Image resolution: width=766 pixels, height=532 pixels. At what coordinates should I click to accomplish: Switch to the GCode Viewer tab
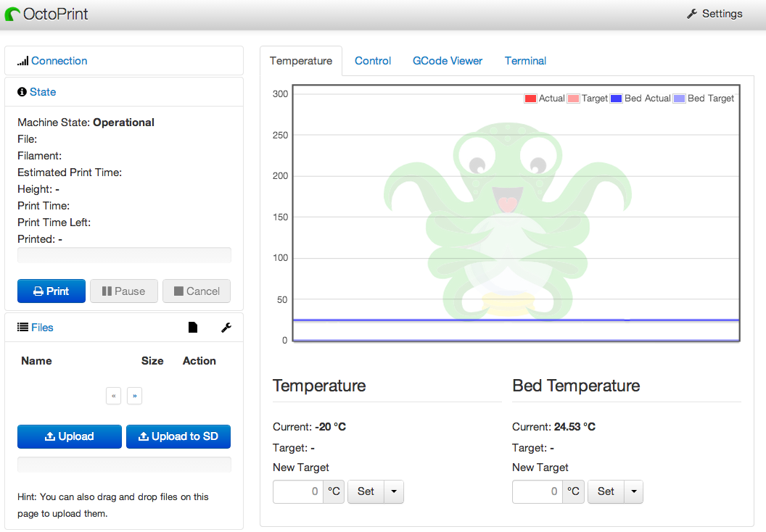tap(448, 61)
